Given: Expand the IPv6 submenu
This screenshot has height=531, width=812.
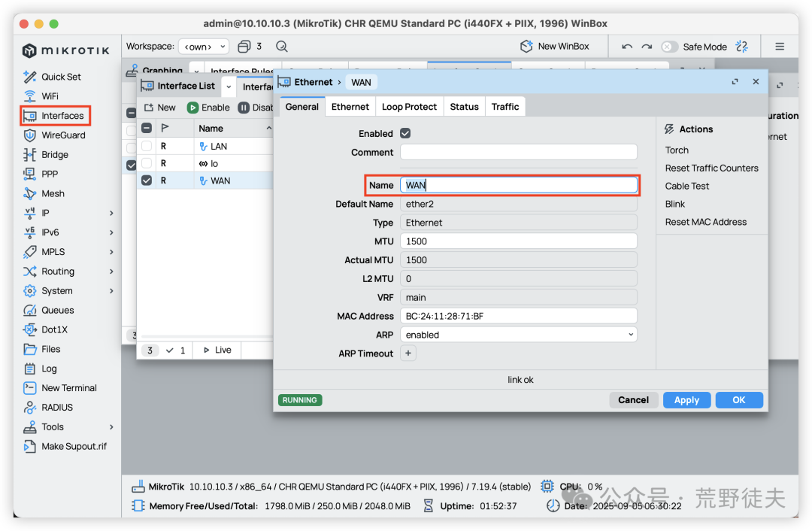Looking at the screenshot, I should coord(111,232).
